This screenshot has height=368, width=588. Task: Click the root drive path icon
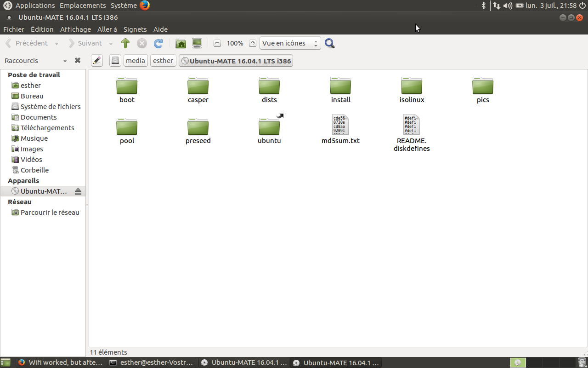tap(115, 60)
